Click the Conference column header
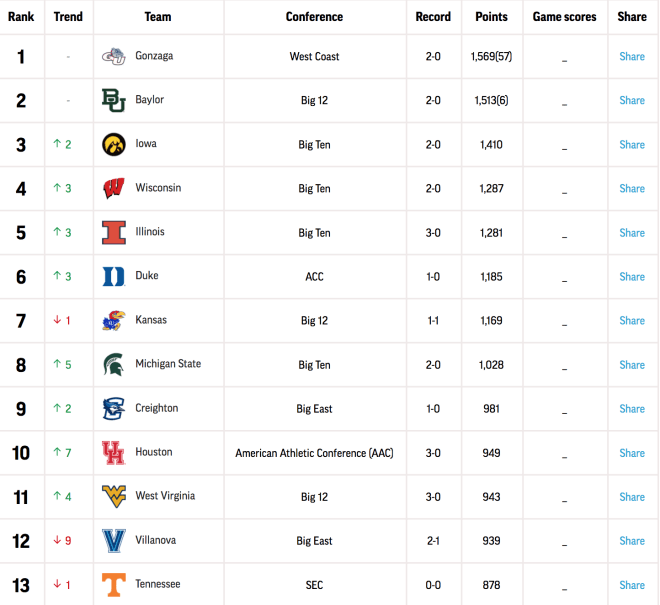The image size is (660, 605). click(314, 17)
